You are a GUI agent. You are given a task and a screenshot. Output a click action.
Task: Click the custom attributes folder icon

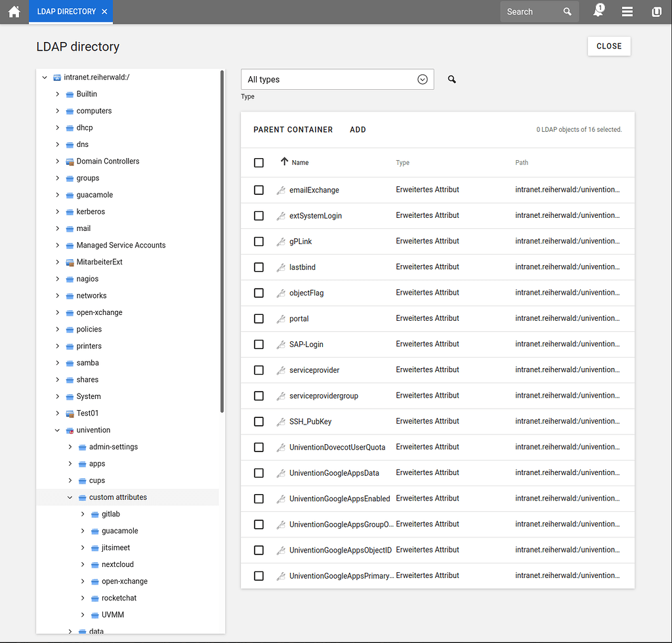[x=82, y=497]
